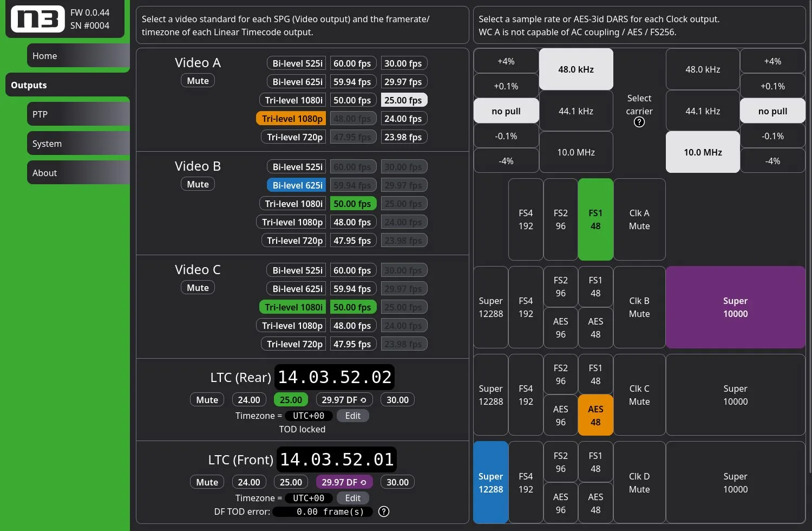Click the LTC (Rear) timecode display 14.03.52.02
The image size is (812, 531).
[335, 377]
